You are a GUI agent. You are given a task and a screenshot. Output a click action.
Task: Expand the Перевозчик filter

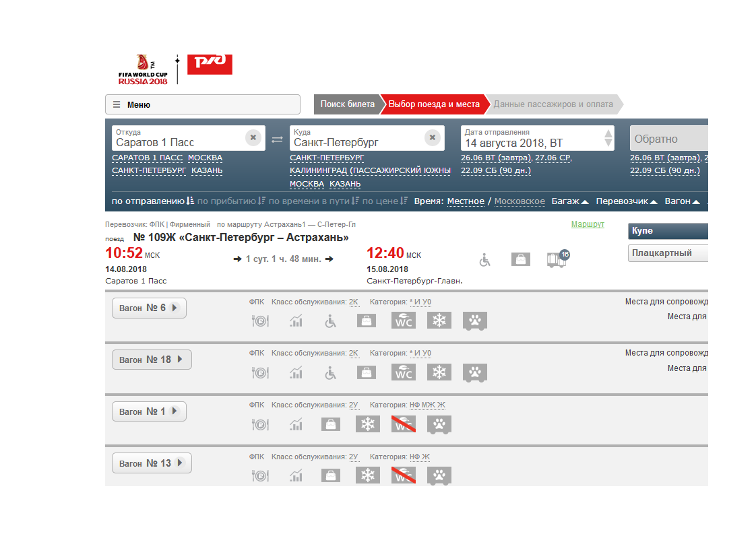627,201
